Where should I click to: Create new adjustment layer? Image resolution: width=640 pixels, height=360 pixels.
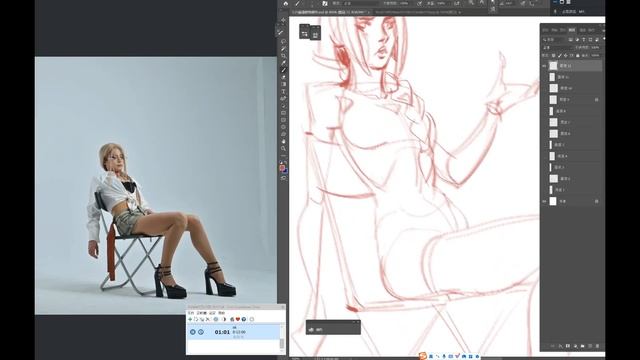pos(575,346)
